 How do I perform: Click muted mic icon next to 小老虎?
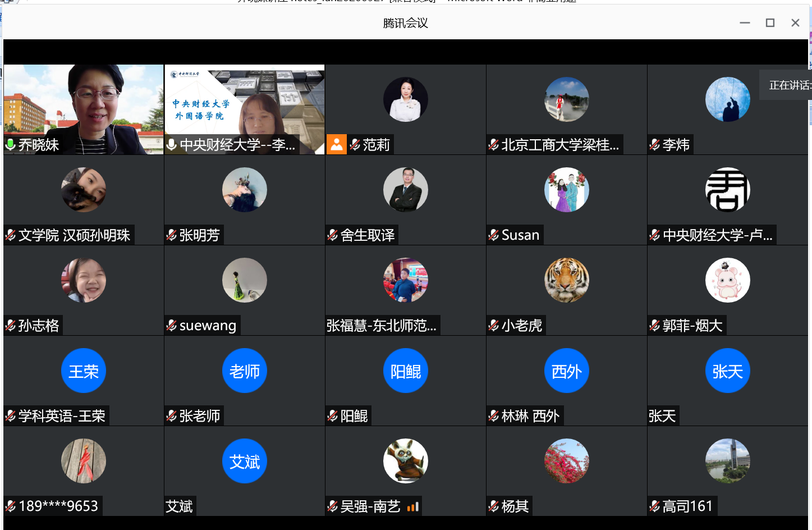pyautogui.click(x=493, y=326)
